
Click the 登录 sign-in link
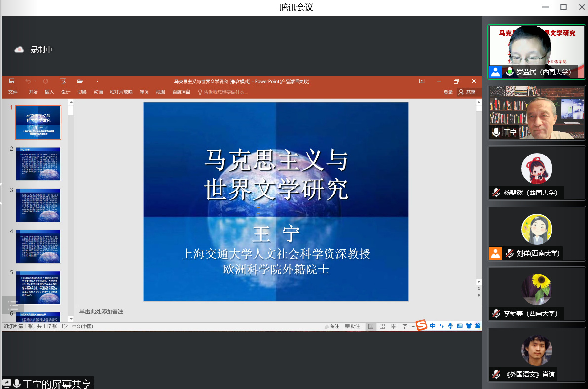pyautogui.click(x=448, y=92)
